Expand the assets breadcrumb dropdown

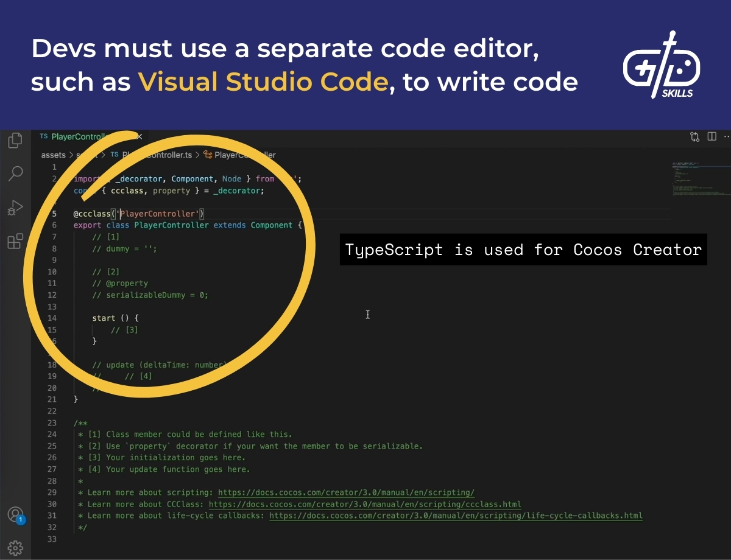(x=53, y=155)
